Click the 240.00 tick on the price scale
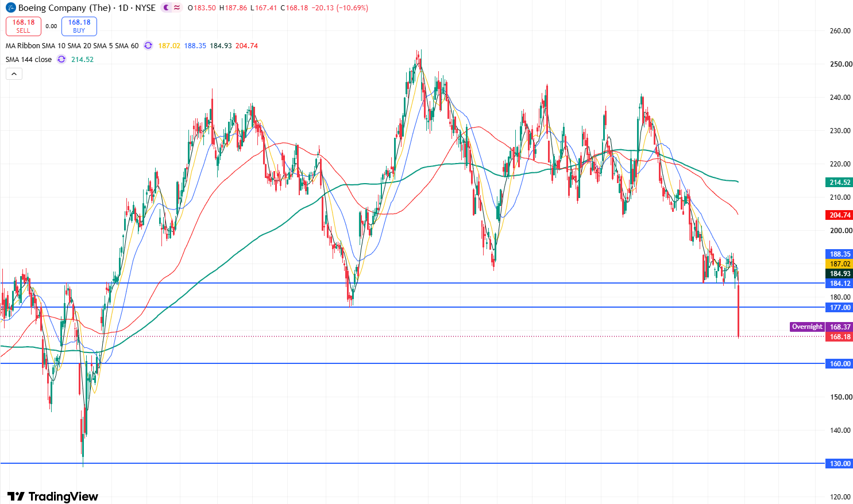 [x=840, y=98]
